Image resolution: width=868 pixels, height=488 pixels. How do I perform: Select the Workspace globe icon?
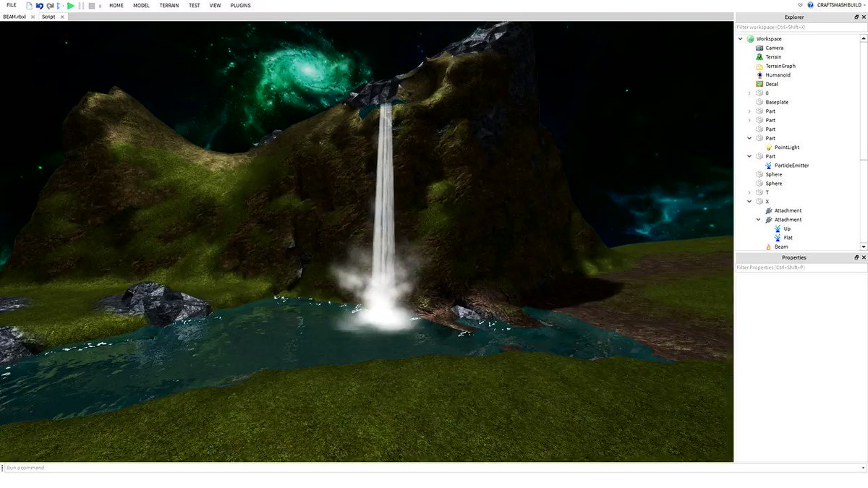point(750,39)
